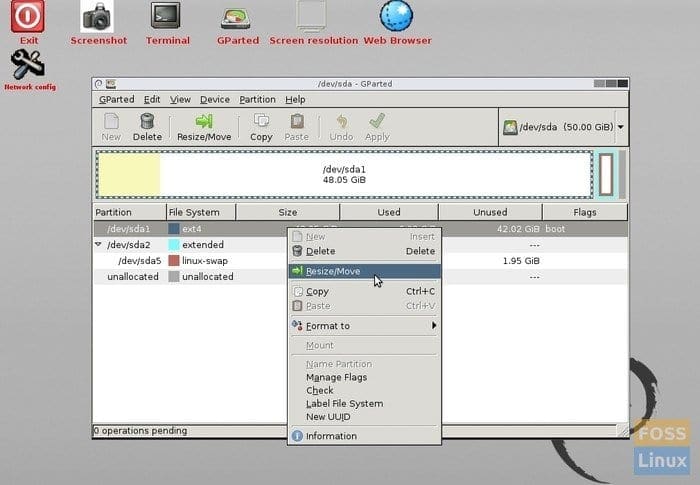Click the Delete trash toolbar icon
Viewport: 700px width, 485px height.
(x=147, y=121)
